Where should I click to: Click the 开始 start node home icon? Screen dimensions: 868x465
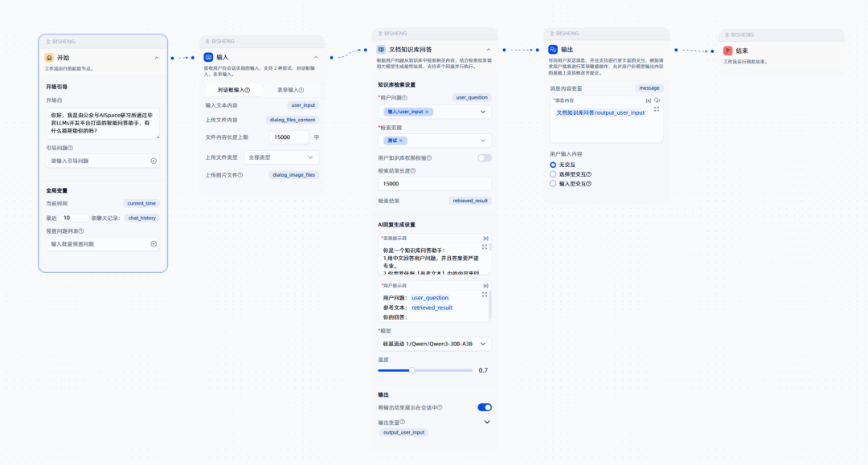[x=49, y=58]
